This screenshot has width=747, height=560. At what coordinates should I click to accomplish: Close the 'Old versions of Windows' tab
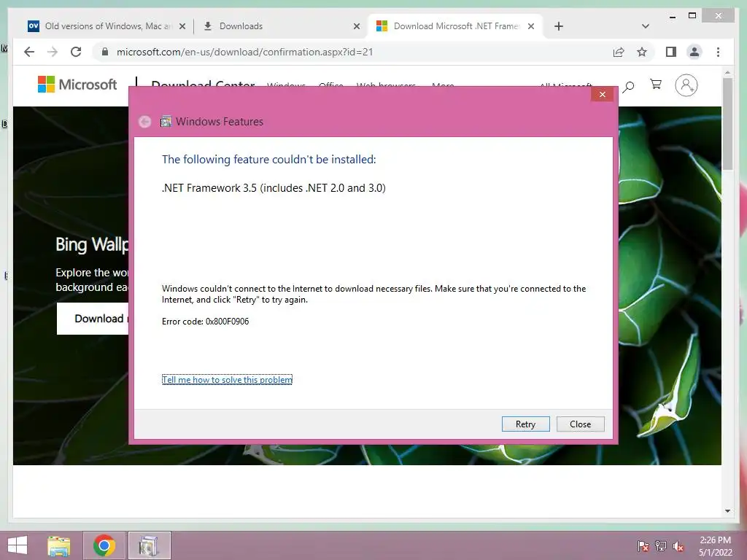coord(182,26)
